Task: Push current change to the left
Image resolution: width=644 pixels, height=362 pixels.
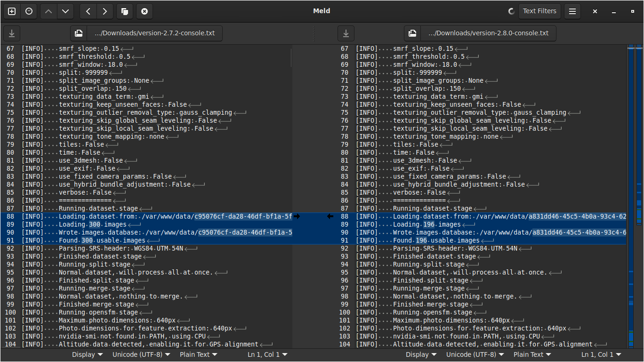Action: click(88, 11)
